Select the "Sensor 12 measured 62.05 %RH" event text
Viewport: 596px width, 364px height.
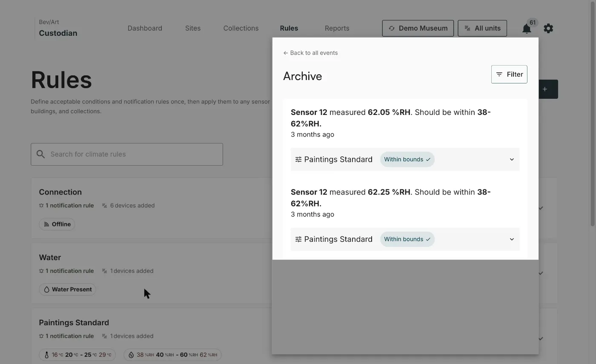391,118
